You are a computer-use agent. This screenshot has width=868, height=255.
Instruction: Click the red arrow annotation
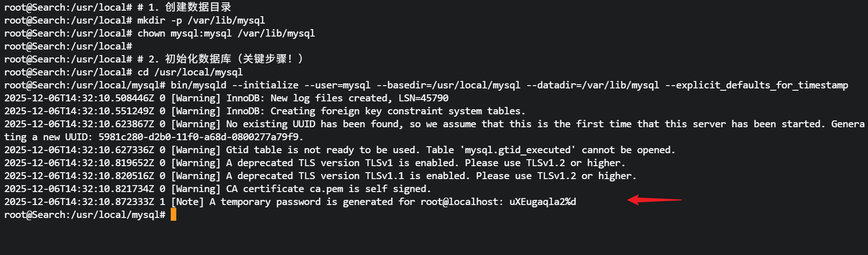pos(654,200)
